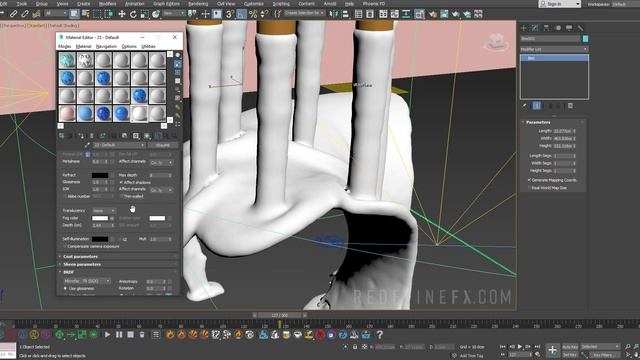
Task: Click the ViewCube in viewport corner
Action: pos(496,42)
